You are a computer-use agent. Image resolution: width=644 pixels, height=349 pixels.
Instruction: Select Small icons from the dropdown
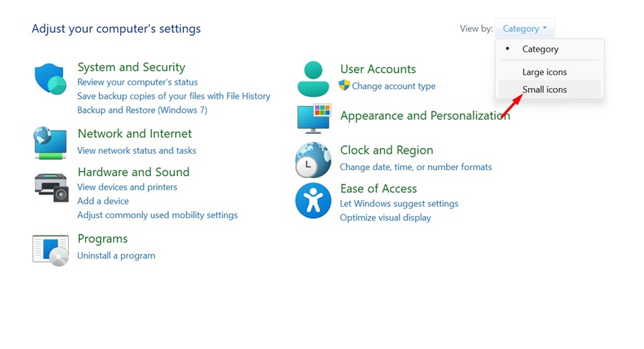click(545, 89)
